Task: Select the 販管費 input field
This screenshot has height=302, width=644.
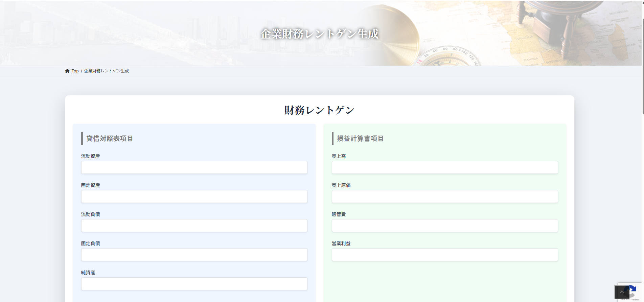Action: pyautogui.click(x=444, y=226)
